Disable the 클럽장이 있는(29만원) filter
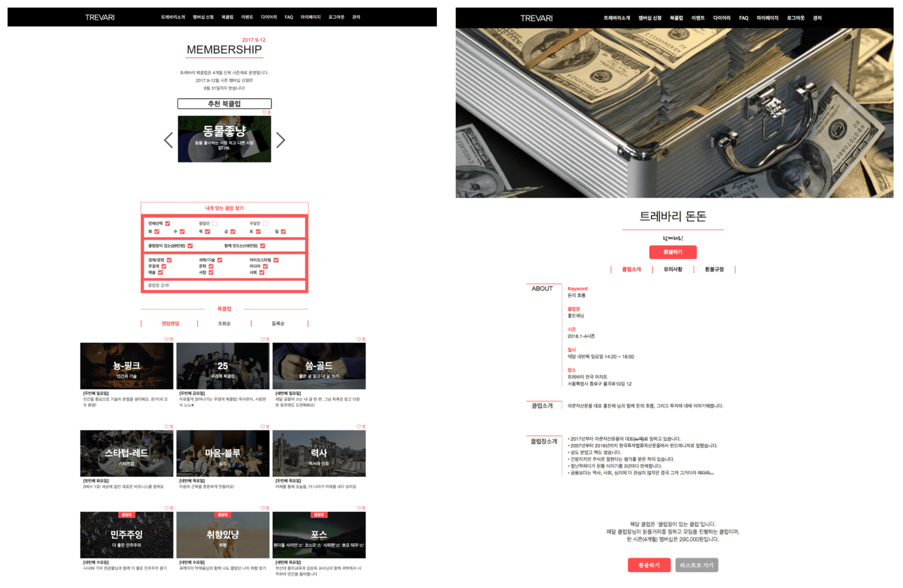The width and height of the screenshot is (903, 588). [x=190, y=246]
